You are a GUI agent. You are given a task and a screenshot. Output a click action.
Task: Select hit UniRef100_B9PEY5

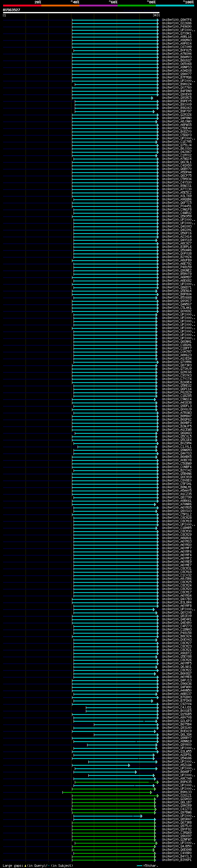[176, 101]
